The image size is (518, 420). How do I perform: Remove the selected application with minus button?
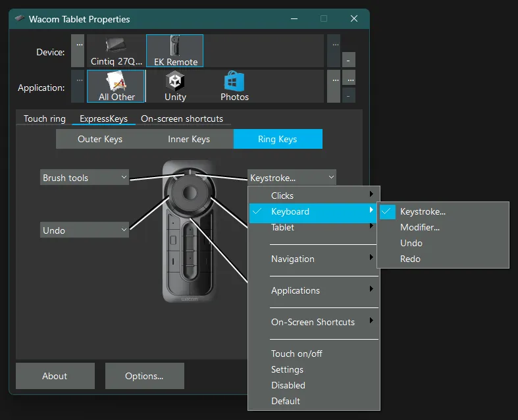[x=349, y=95]
